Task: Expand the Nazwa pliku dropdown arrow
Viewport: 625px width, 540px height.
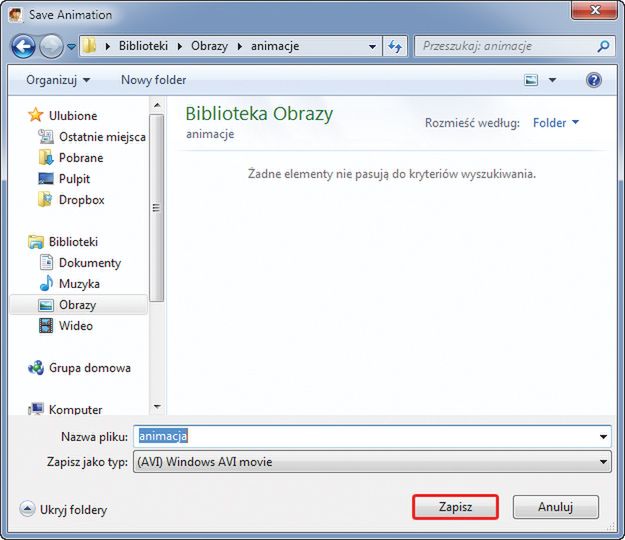Action: point(603,437)
